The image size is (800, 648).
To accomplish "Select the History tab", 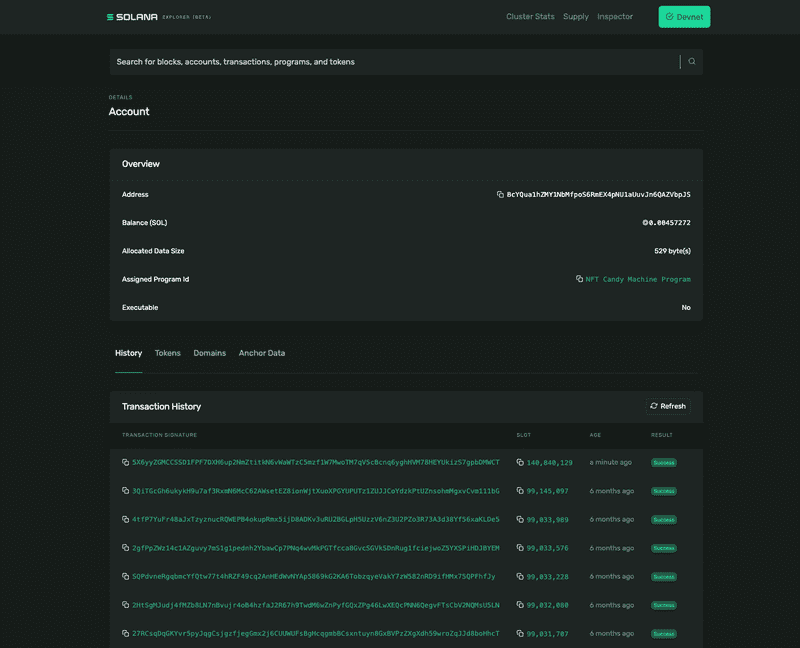I will (x=129, y=353).
